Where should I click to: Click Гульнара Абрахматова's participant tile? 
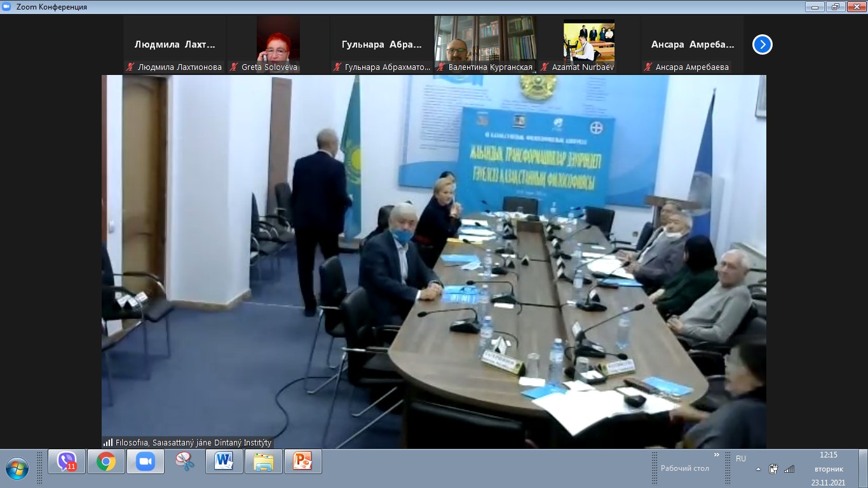tap(382, 44)
